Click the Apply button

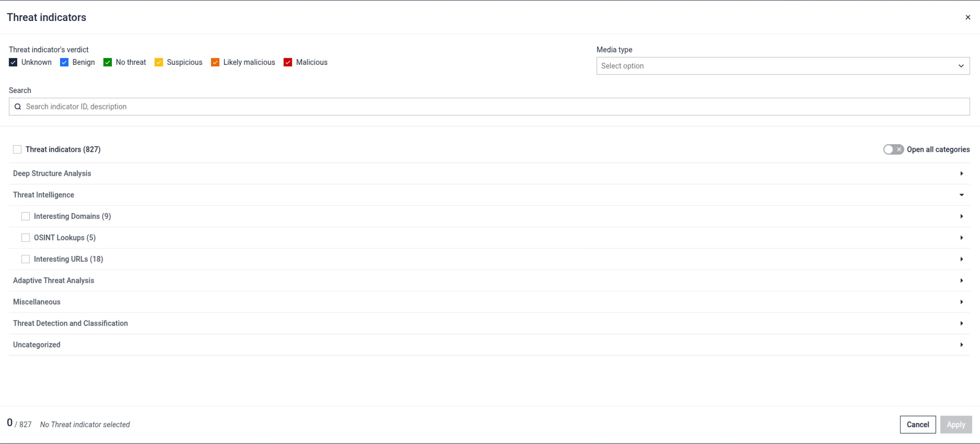(956, 424)
